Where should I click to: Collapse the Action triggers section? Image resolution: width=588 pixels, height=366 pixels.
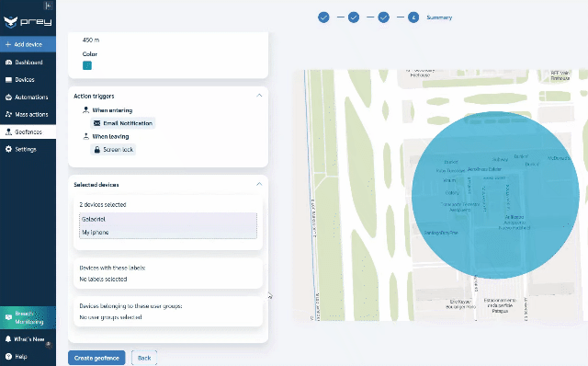pos(259,96)
